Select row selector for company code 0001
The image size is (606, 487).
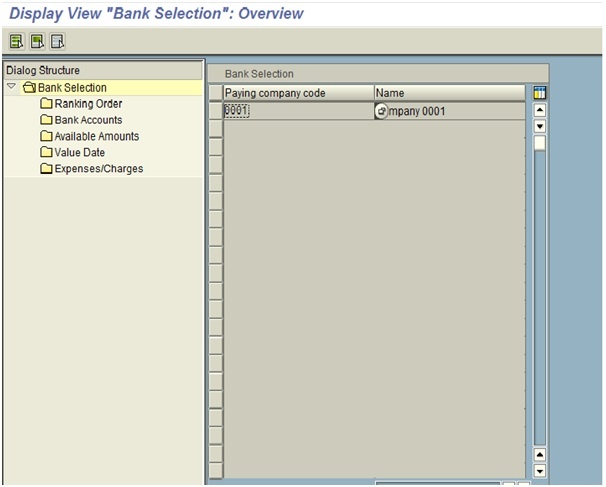click(x=215, y=111)
